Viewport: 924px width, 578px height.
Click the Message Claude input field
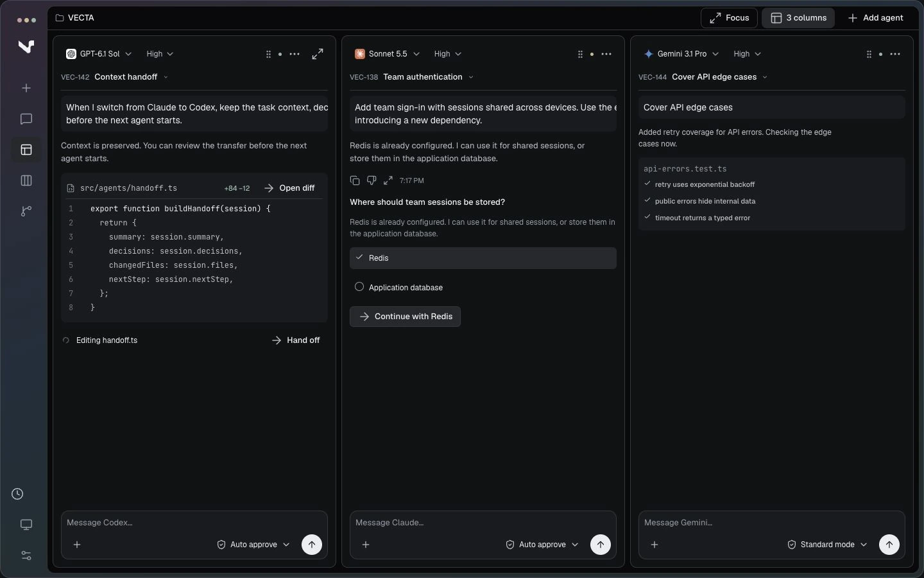click(483, 523)
